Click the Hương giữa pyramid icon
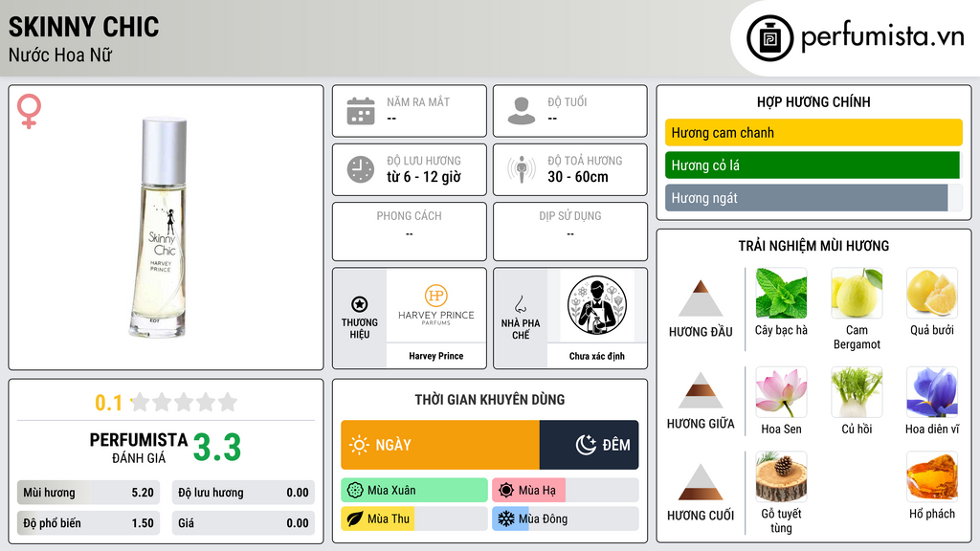This screenshot has width=980, height=551. coord(701,390)
